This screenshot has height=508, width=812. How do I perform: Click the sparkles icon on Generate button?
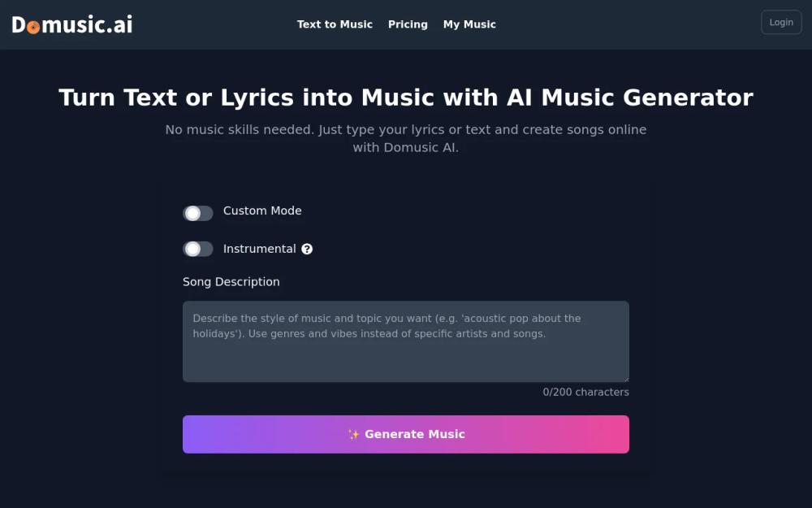[x=353, y=435]
